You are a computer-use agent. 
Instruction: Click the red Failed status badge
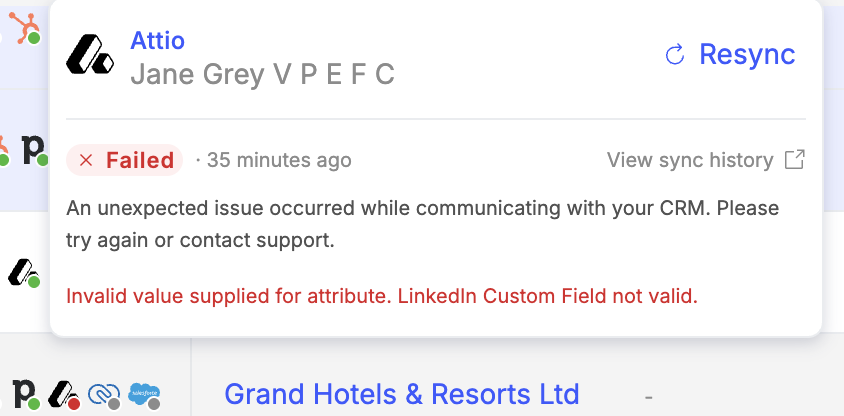coord(125,160)
